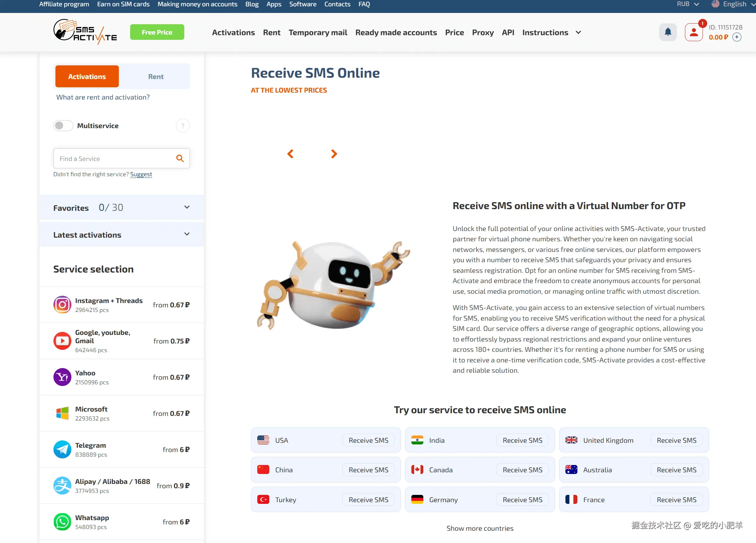Open the Temporary mail menu item

click(318, 33)
